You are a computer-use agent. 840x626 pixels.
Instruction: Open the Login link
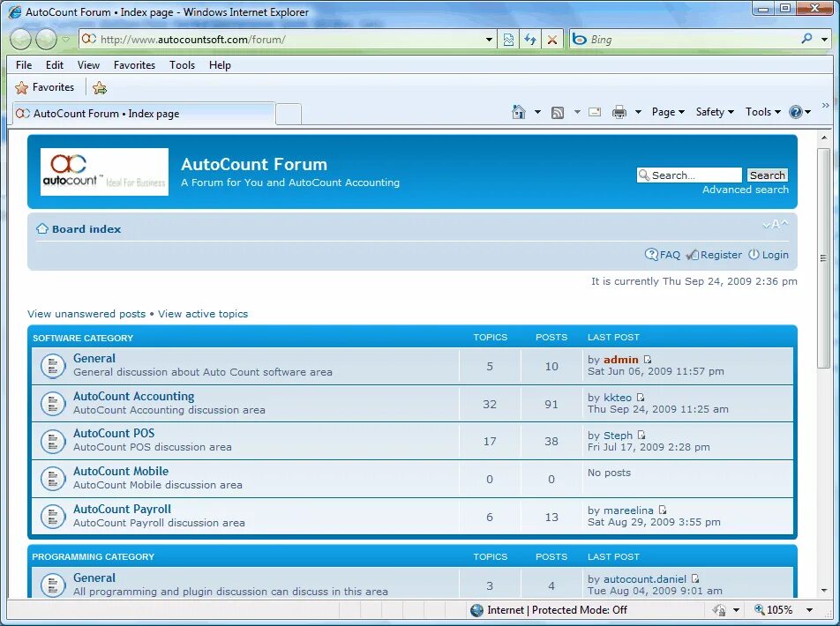pos(769,255)
